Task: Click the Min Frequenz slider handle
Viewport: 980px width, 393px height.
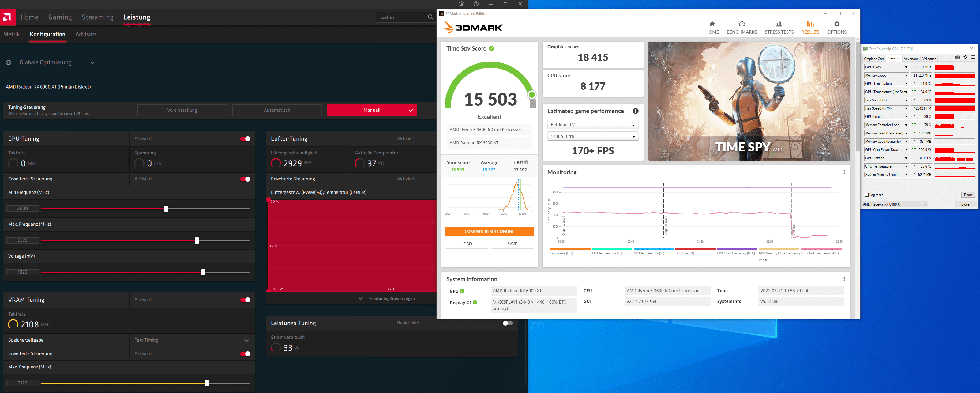Action: tap(166, 209)
